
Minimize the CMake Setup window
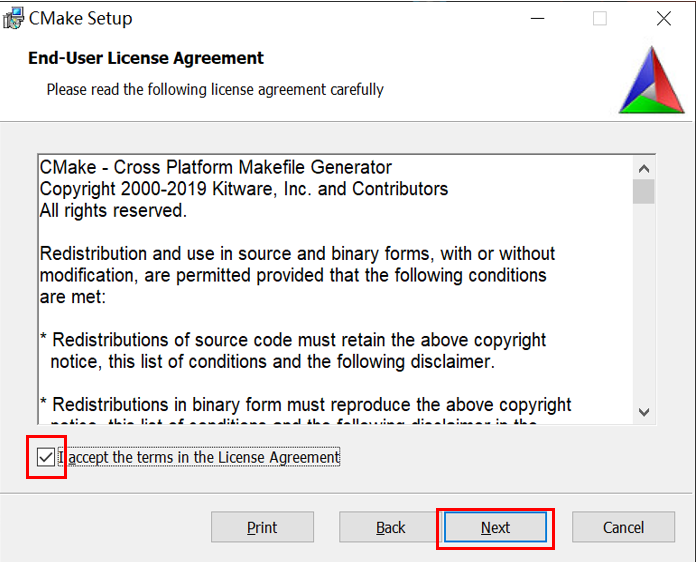pos(537,19)
